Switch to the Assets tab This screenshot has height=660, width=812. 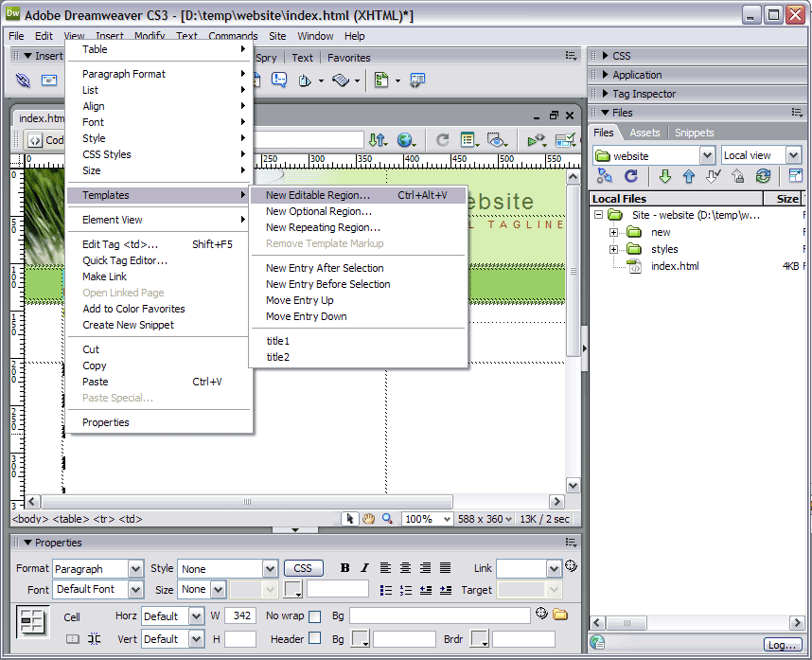(x=644, y=133)
